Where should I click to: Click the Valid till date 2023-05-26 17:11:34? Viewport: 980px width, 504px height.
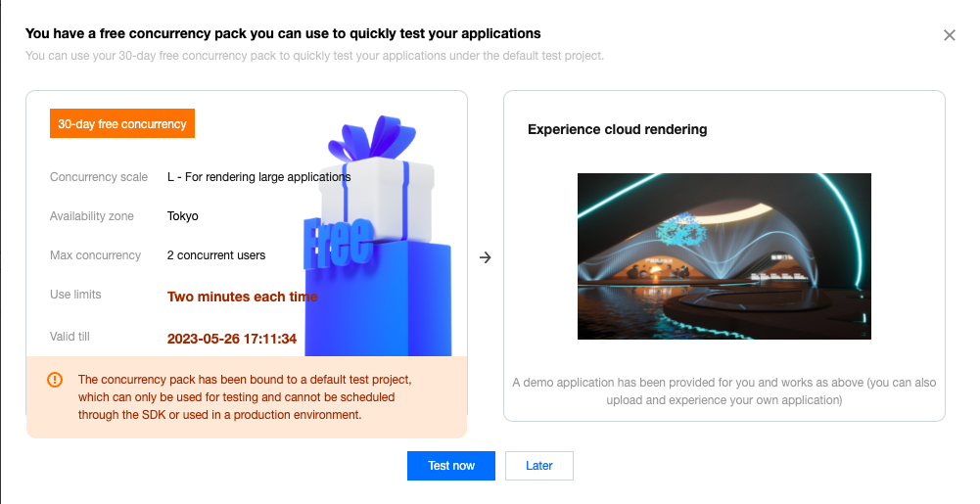click(x=231, y=339)
